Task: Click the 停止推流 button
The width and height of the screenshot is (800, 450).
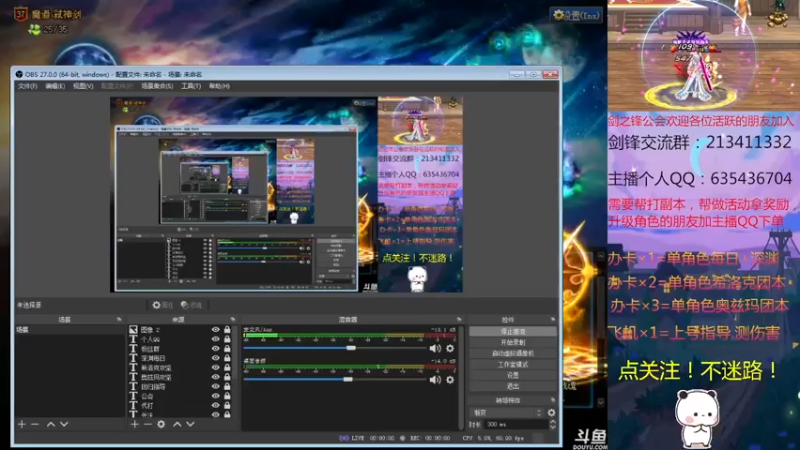Action: coord(513,332)
